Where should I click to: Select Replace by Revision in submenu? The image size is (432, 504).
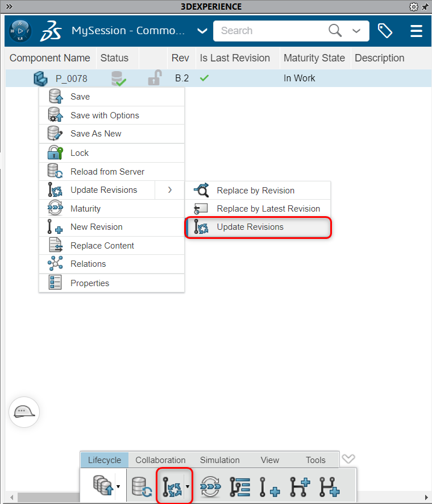tap(258, 191)
